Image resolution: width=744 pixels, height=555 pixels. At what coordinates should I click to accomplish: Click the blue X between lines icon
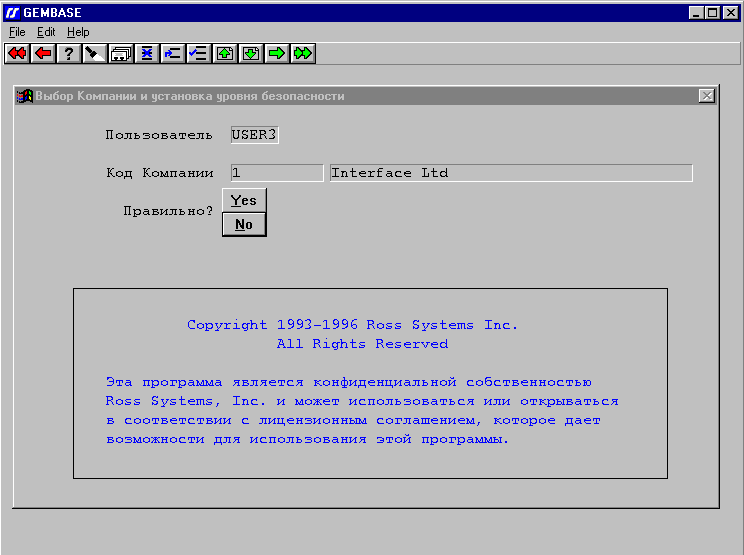click(x=147, y=53)
